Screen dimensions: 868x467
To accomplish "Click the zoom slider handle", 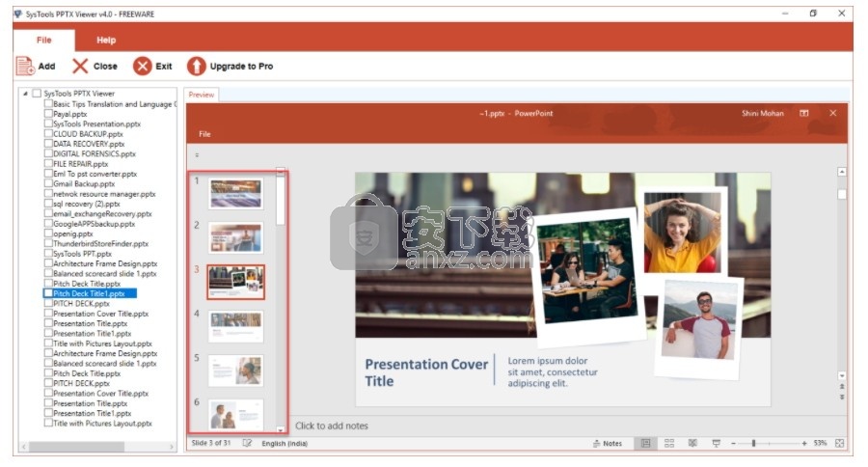I will [753, 443].
